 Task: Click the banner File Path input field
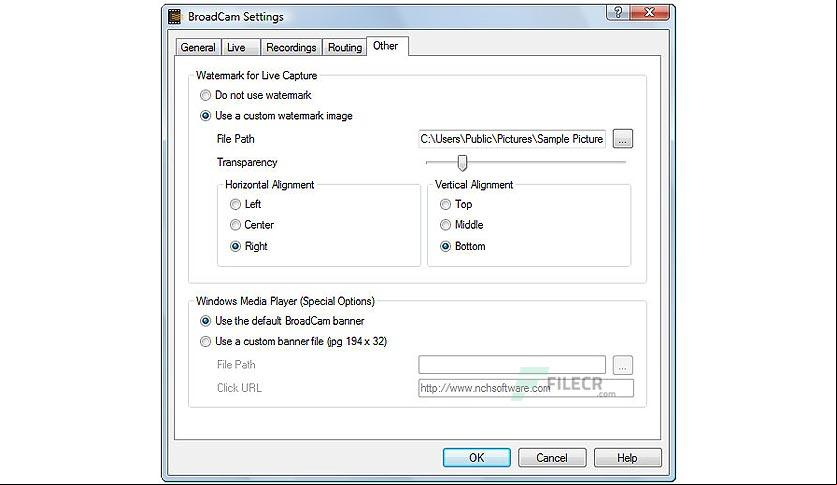tap(512, 365)
